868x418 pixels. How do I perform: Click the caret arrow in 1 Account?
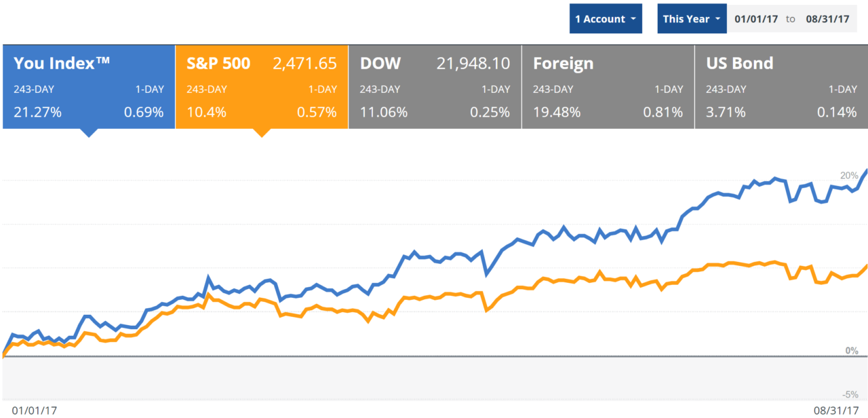(633, 19)
